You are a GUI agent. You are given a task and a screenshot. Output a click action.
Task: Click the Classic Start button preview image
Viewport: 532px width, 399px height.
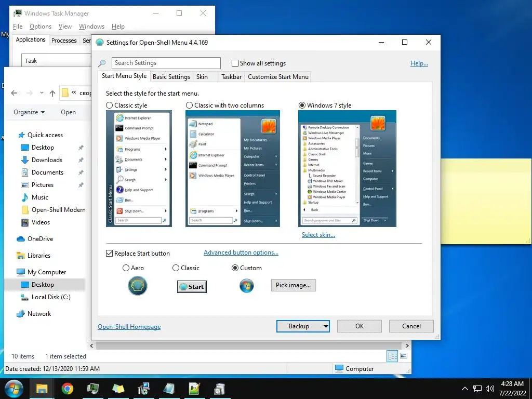pyautogui.click(x=192, y=287)
